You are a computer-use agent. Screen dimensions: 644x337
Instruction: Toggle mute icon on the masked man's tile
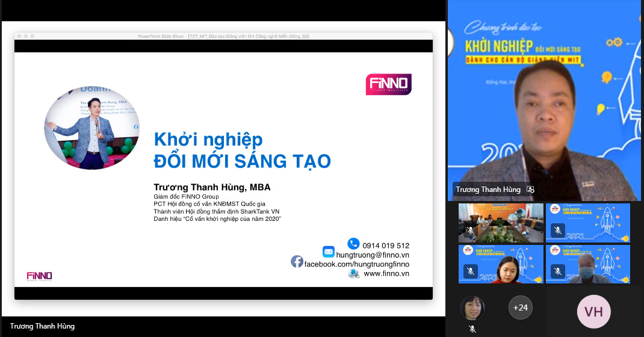tap(557, 271)
